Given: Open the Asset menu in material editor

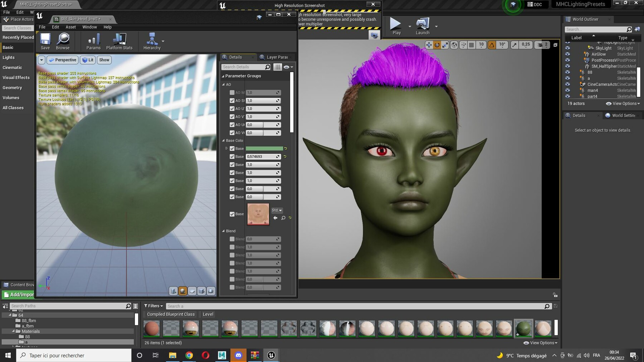Looking at the screenshot, I should [70, 27].
